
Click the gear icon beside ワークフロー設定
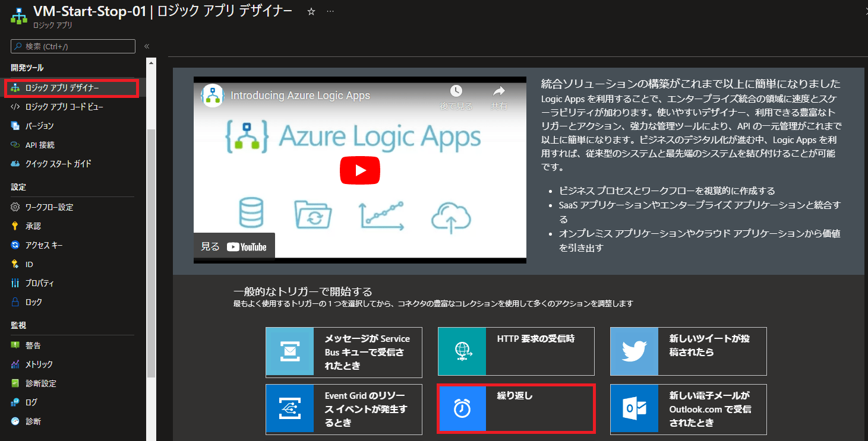[x=15, y=207]
